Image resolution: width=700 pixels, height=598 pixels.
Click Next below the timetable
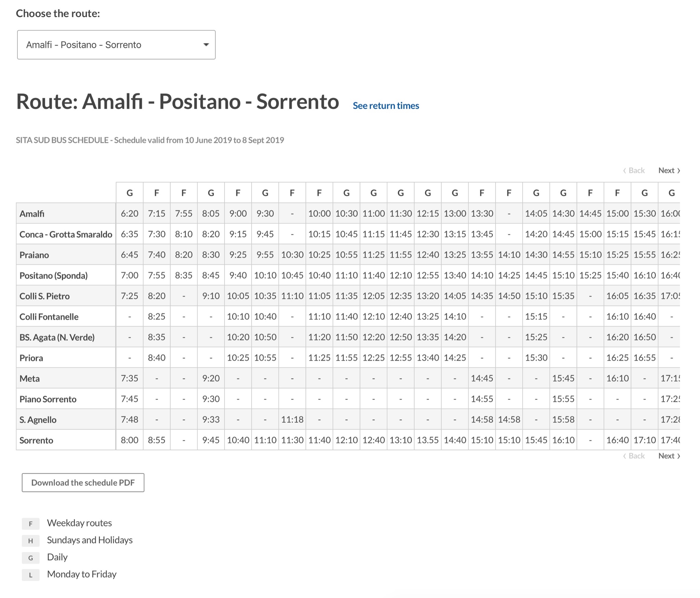point(669,456)
